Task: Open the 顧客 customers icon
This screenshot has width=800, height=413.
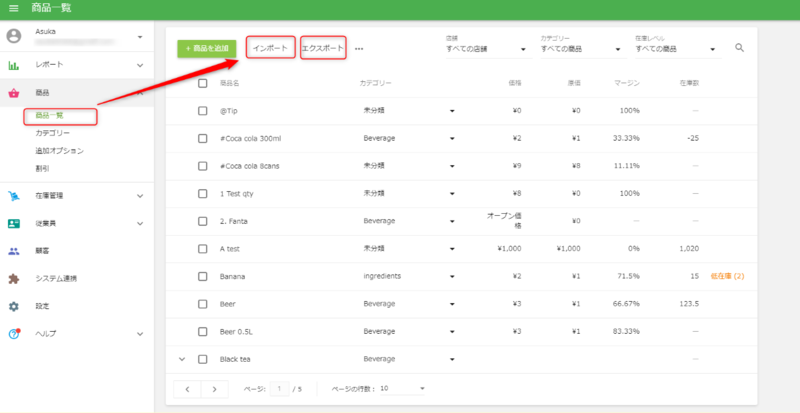Action: pos(14,251)
